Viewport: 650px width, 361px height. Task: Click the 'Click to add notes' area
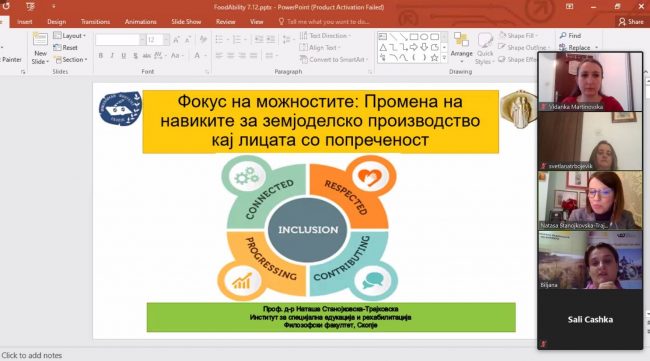(x=32, y=355)
